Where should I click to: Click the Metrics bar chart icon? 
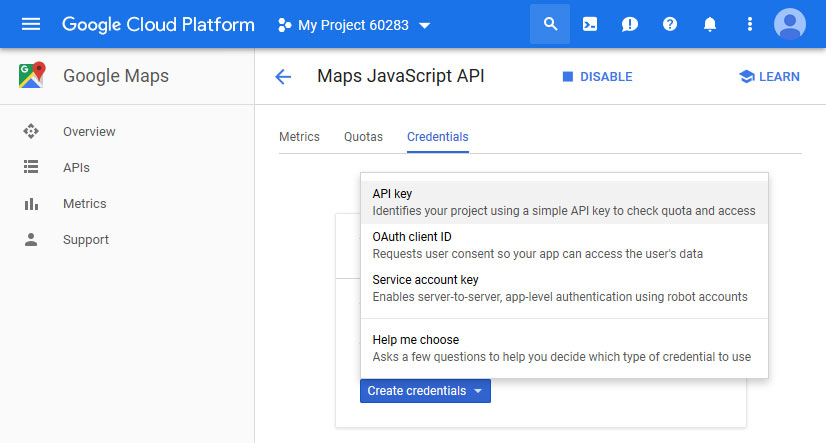click(x=31, y=203)
